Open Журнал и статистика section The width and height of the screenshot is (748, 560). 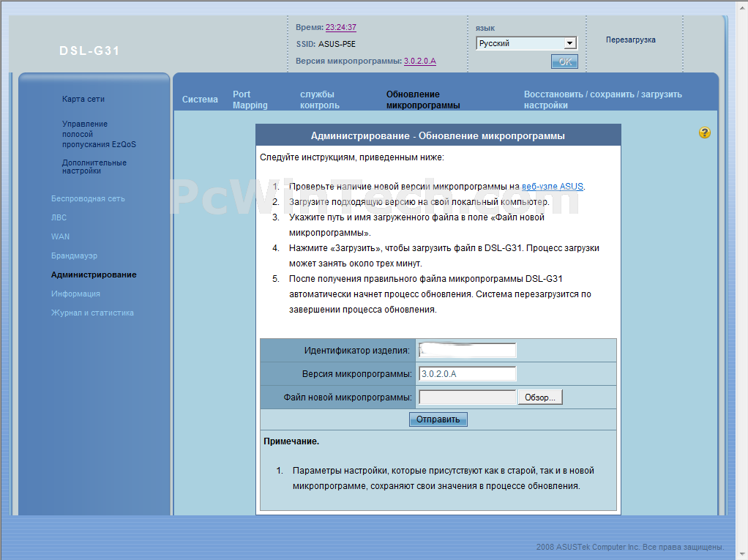point(92,313)
